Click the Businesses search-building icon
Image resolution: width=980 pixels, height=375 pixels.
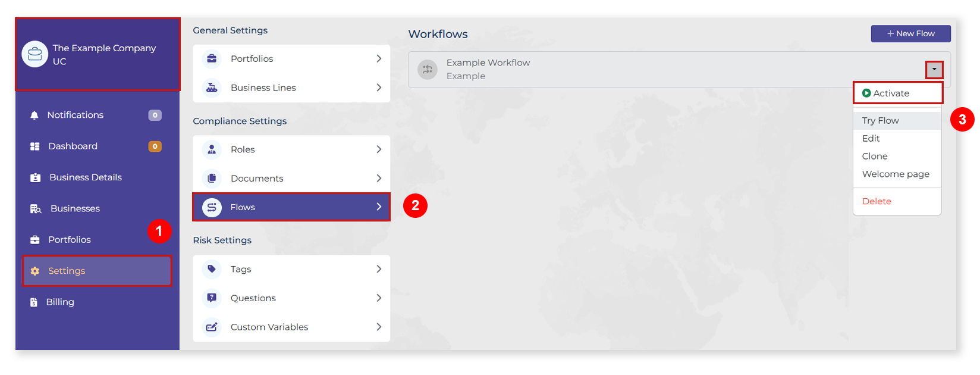(x=36, y=209)
